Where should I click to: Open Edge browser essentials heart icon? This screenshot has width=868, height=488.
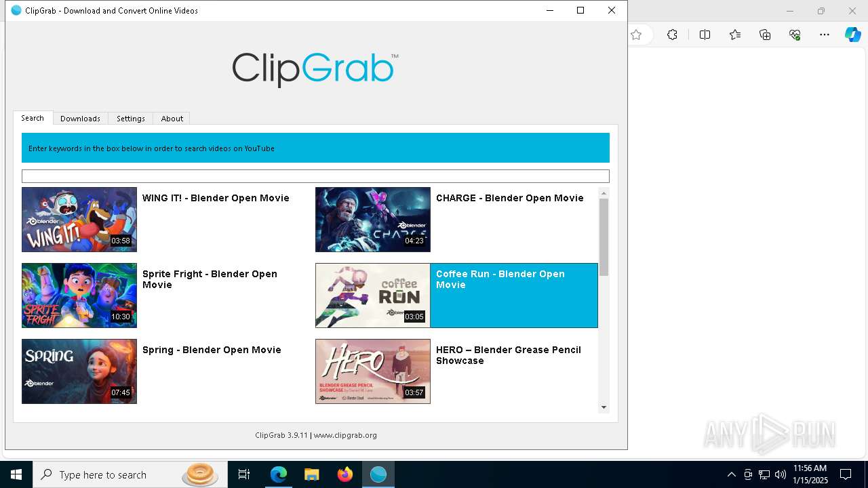tap(795, 35)
